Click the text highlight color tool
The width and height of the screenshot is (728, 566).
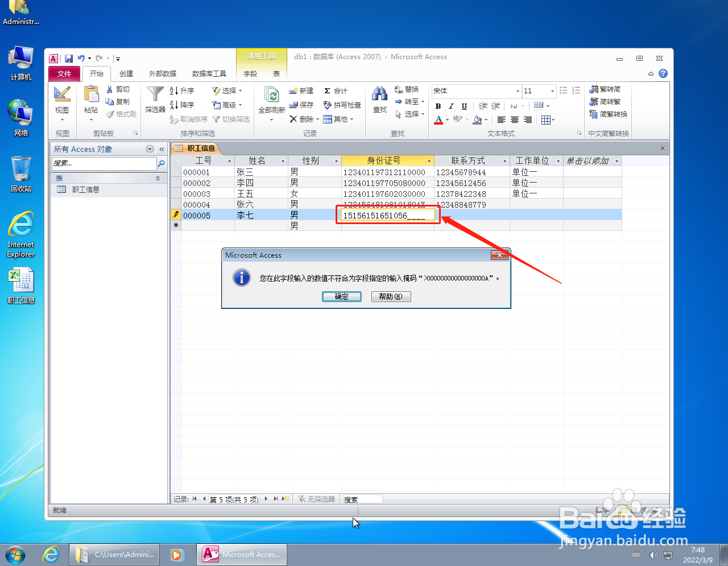pos(457,120)
